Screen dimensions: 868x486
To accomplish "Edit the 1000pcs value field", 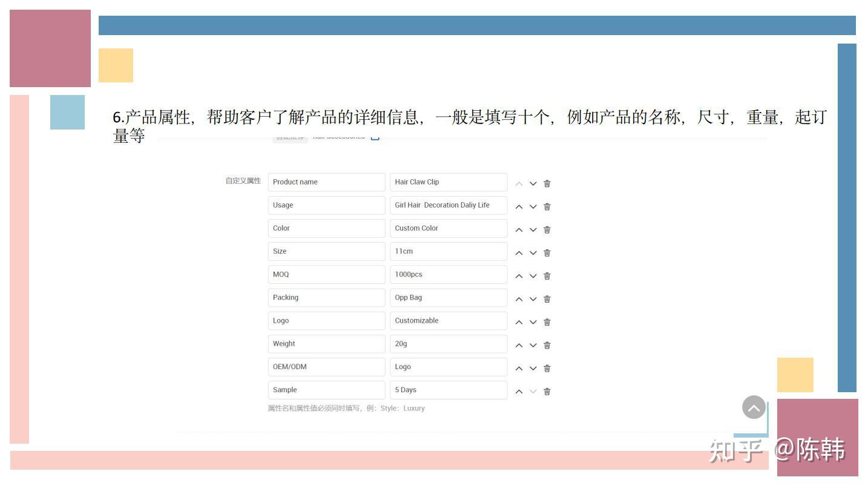I will 449,274.
